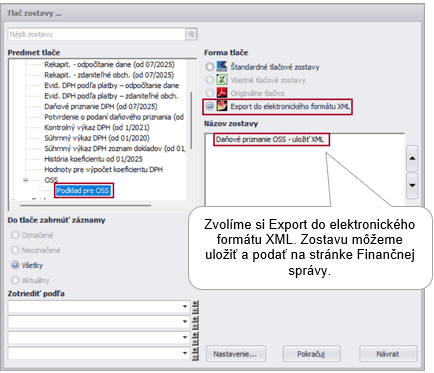Click the XML export icon
The height and width of the screenshot is (373, 434).
tap(222, 106)
